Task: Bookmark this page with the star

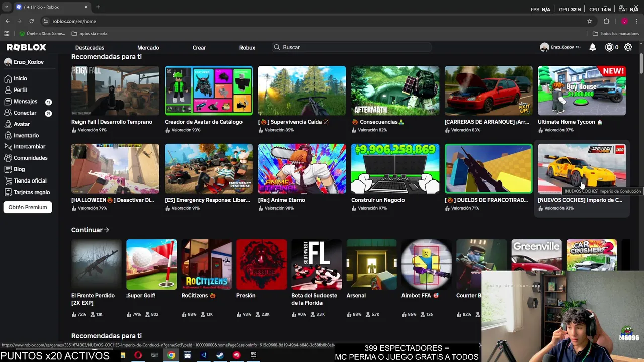Action: tap(590, 21)
